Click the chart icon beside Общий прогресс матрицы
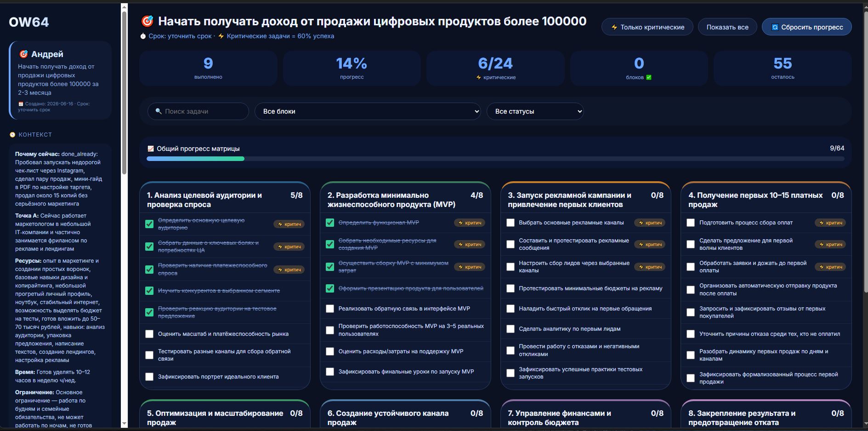Screen dimensions: 868x431 pos(150,149)
